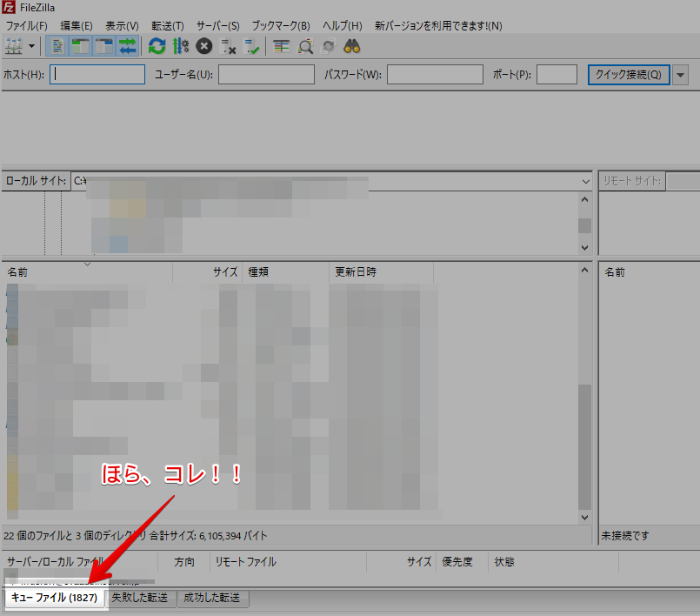Click the remote pane 名前 column header
The height and width of the screenshot is (616, 700).
pyautogui.click(x=614, y=272)
